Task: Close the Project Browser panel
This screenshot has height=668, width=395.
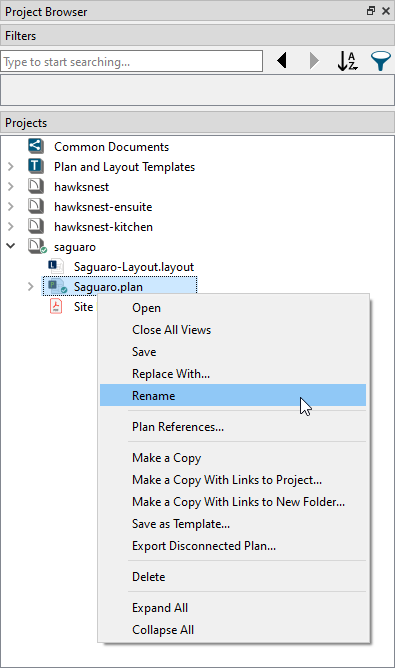Action: (x=386, y=11)
